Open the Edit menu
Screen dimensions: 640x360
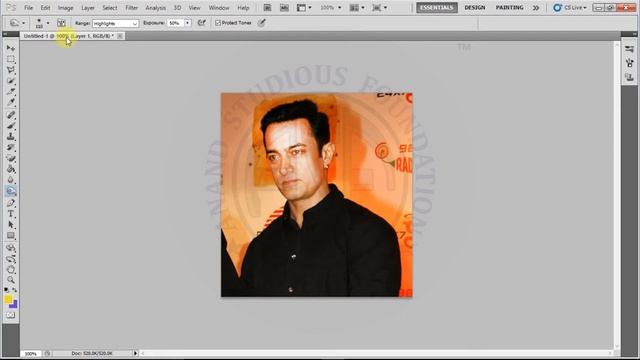45,8
